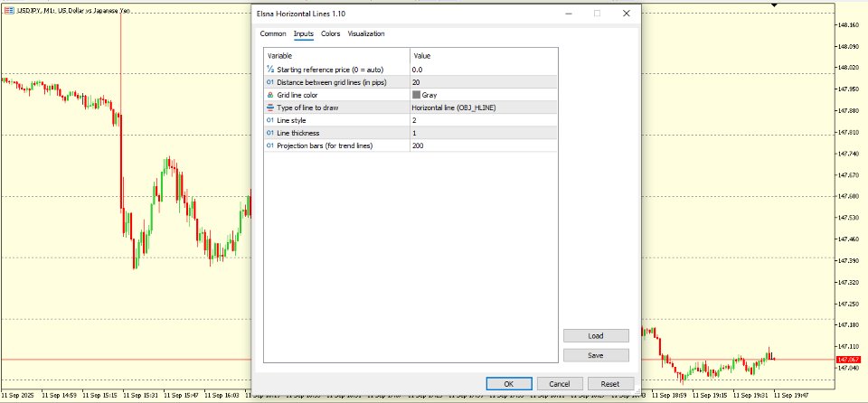
Task: Switch to the Common tab
Action: (x=273, y=33)
